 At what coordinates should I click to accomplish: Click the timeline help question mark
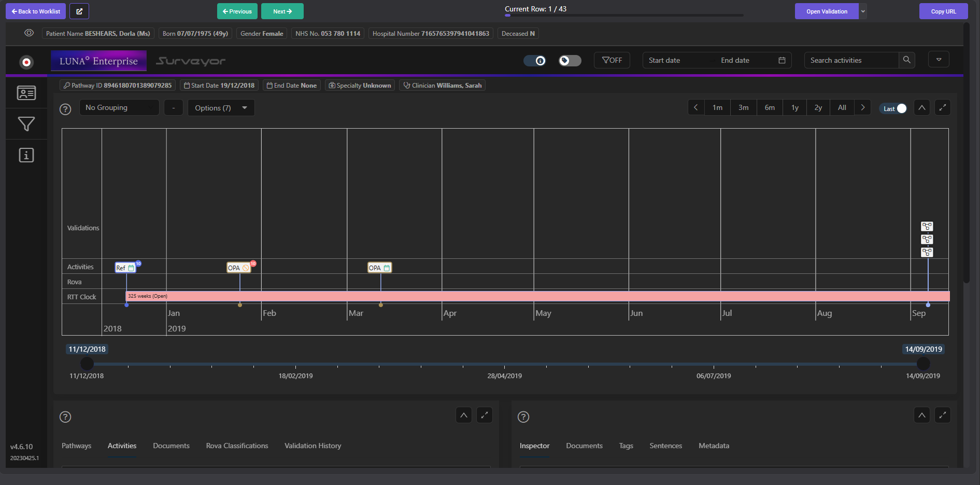click(65, 109)
